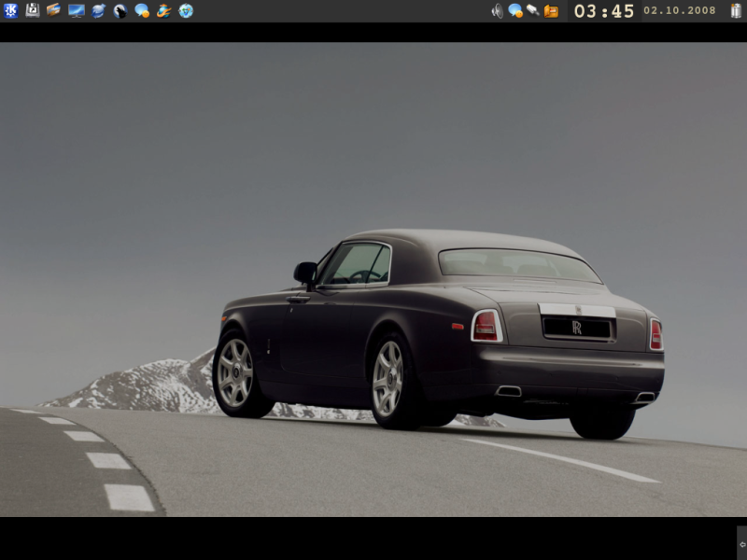747x560 pixels.
Task: Open the compass network globe icon
Action: pyautogui.click(x=186, y=10)
